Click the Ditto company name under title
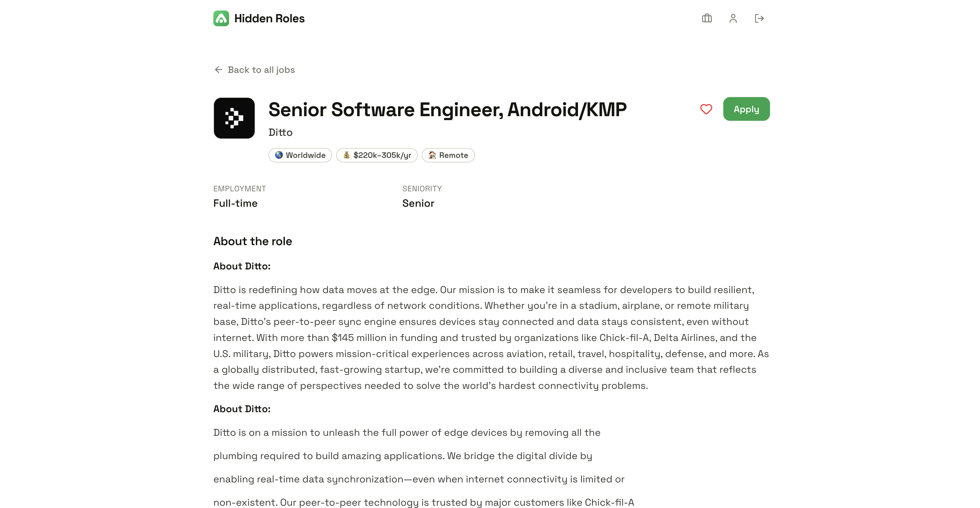Viewport: 980px width, 508px height. (280, 133)
